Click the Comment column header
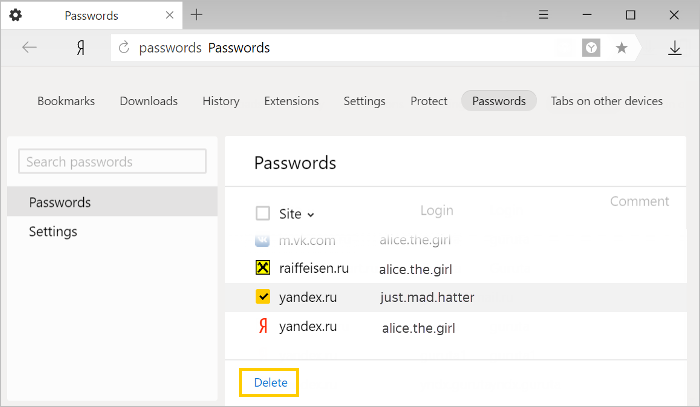Image resolution: width=700 pixels, height=407 pixels. click(639, 201)
